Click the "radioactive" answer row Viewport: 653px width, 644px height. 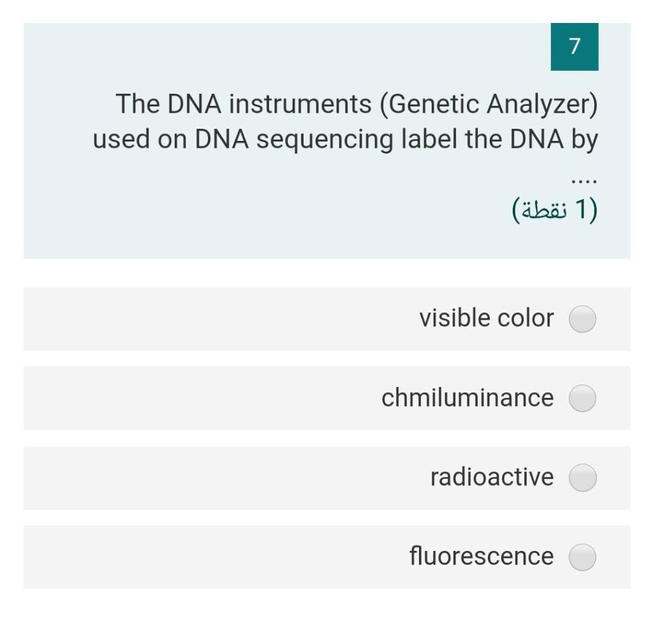coord(319,478)
